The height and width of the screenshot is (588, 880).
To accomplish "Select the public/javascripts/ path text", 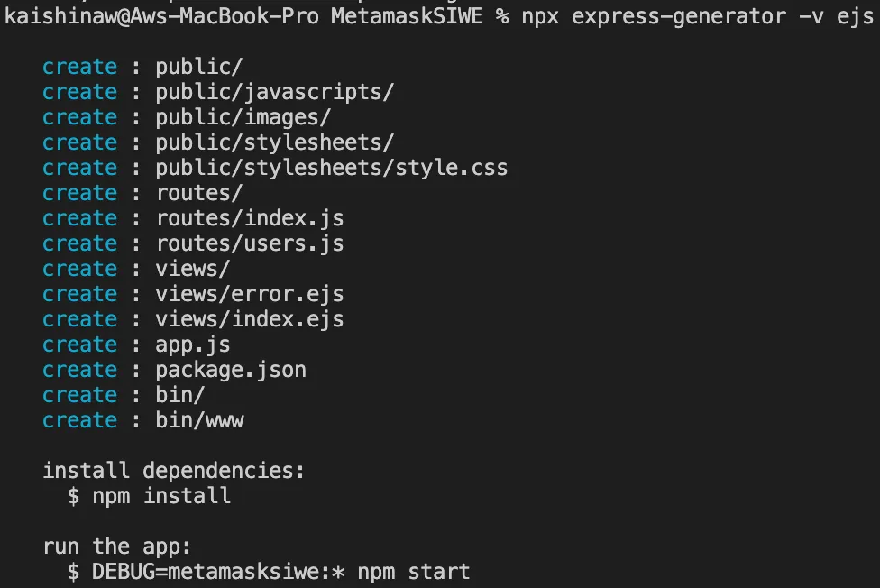I will pyautogui.click(x=274, y=92).
